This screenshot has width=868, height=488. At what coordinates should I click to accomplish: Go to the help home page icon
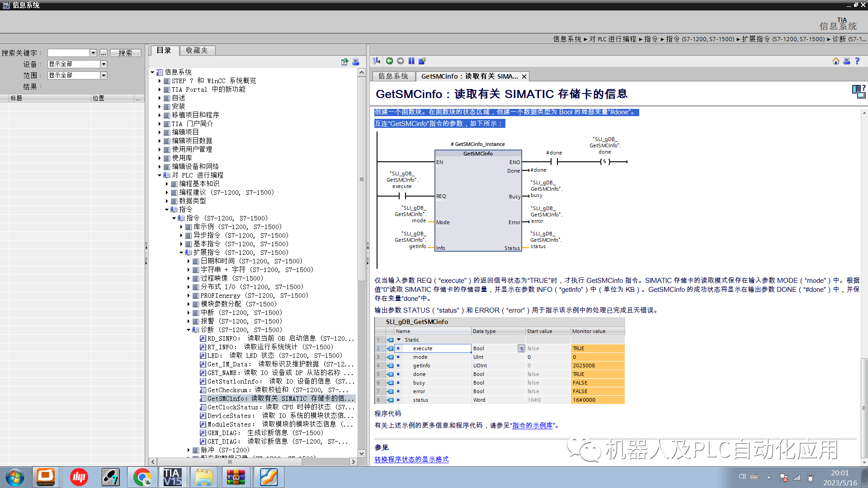tap(836, 61)
